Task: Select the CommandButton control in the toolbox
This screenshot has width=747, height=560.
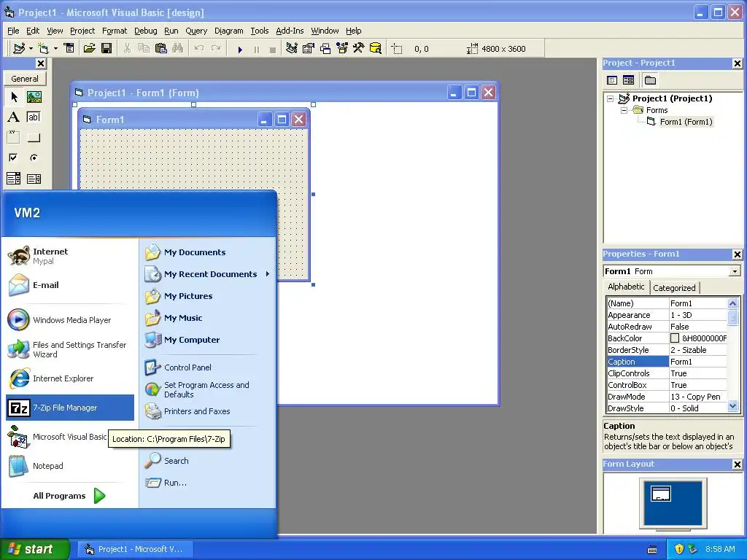Action: pos(34,138)
